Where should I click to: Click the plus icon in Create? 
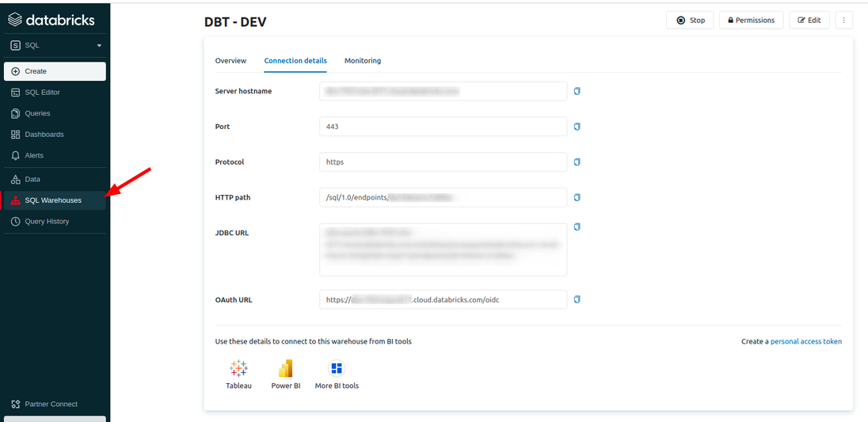16,71
